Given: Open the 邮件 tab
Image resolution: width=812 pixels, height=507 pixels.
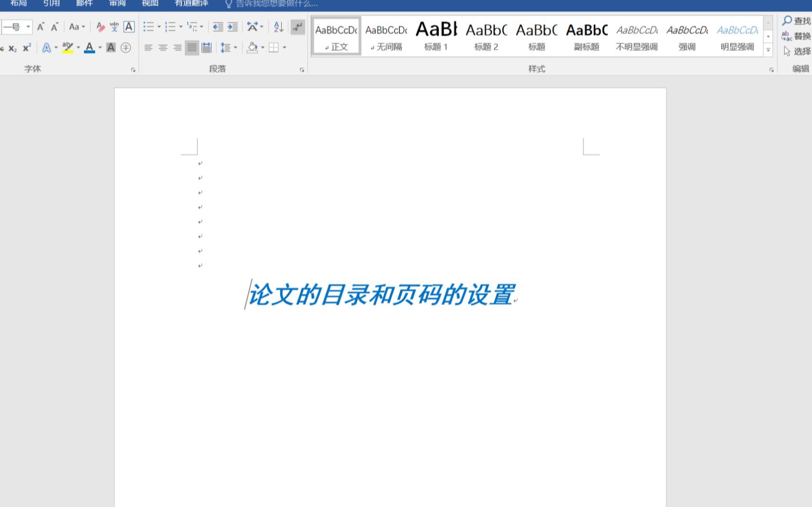Looking at the screenshot, I should (85, 3).
